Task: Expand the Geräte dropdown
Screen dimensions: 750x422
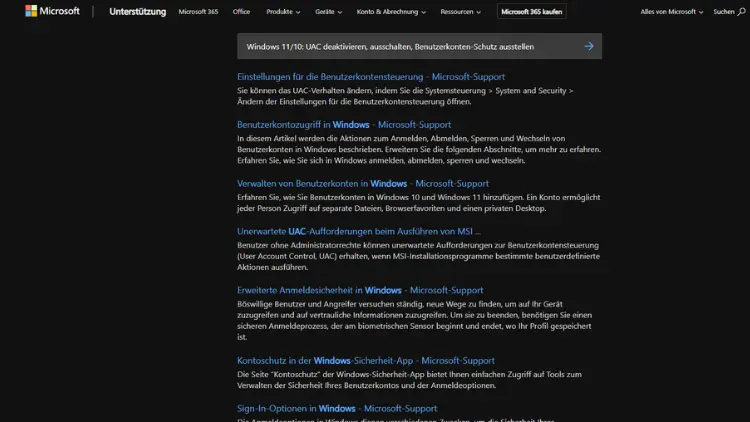Action: (x=329, y=11)
